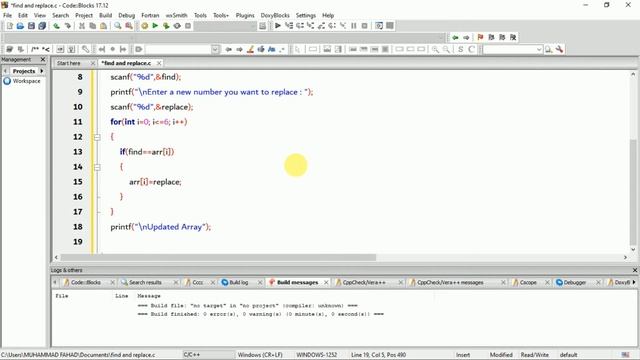The width and height of the screenshot is (640, 360).
Task: Open the Plugins menu
Action: click(x=245, y=15)
